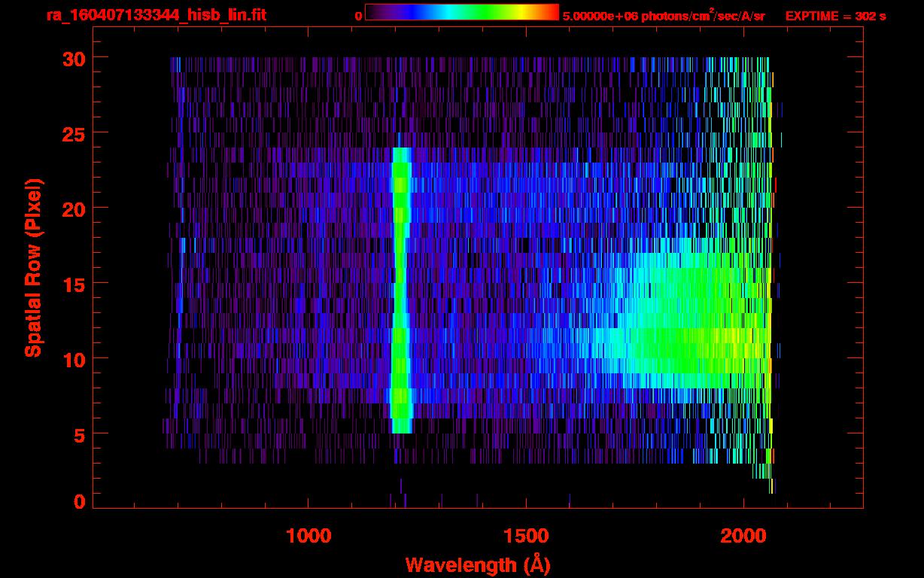Click the EXPTIME = 302 s text

(835, 16)
